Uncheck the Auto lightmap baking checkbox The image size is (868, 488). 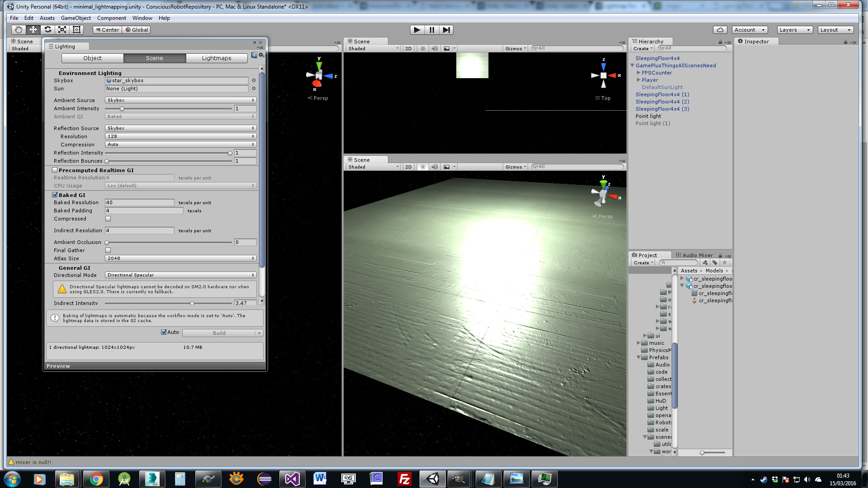click(x=163, y=332)
